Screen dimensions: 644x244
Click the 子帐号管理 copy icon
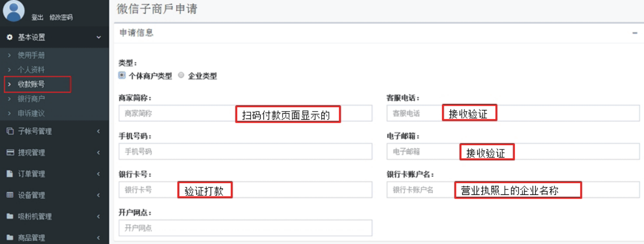point(10,131)
